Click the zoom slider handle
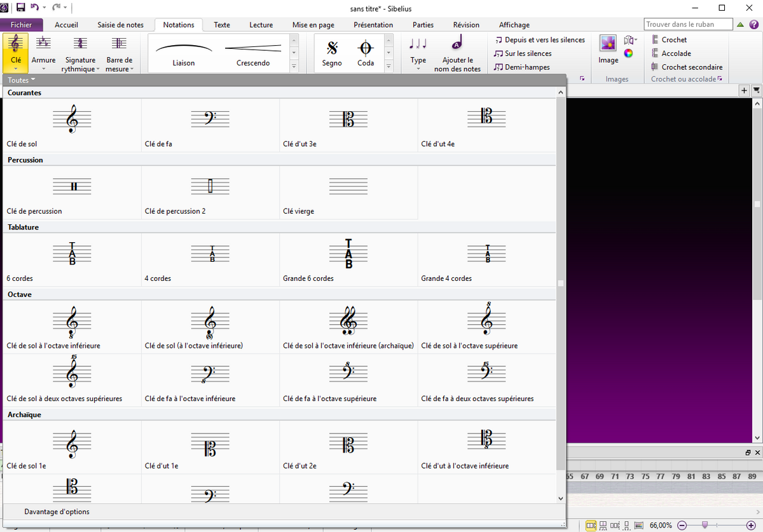 click(x=705, y=525)
